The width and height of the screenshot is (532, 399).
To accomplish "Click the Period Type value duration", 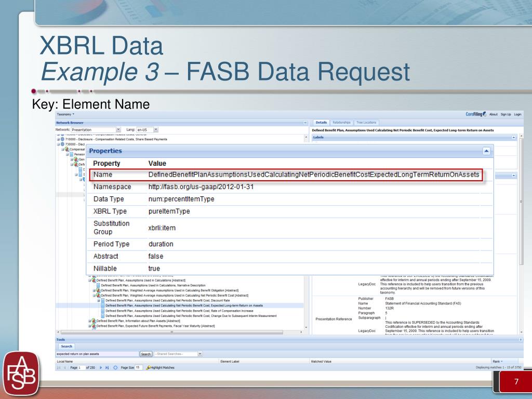I will click(161, 244).
